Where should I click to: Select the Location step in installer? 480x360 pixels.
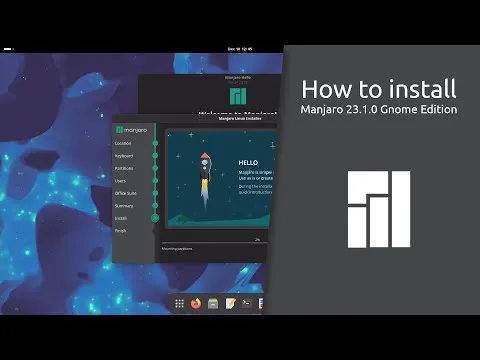coord(123,143)
